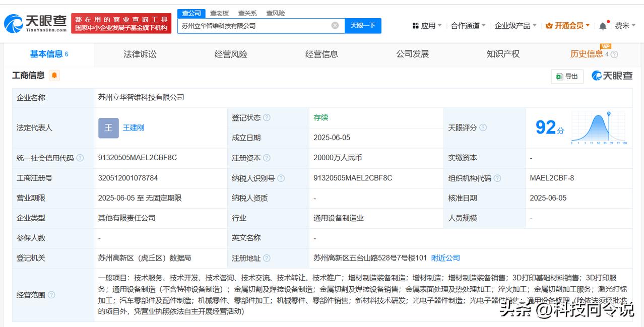Switch to the 经营信息 tab
The width and height of the screenshot is (644, 327).
coord(321,54)
